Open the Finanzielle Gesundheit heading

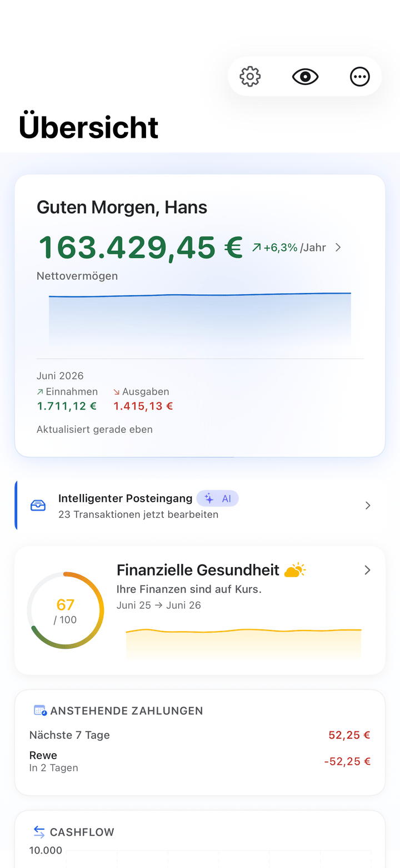tap(198, 570)
